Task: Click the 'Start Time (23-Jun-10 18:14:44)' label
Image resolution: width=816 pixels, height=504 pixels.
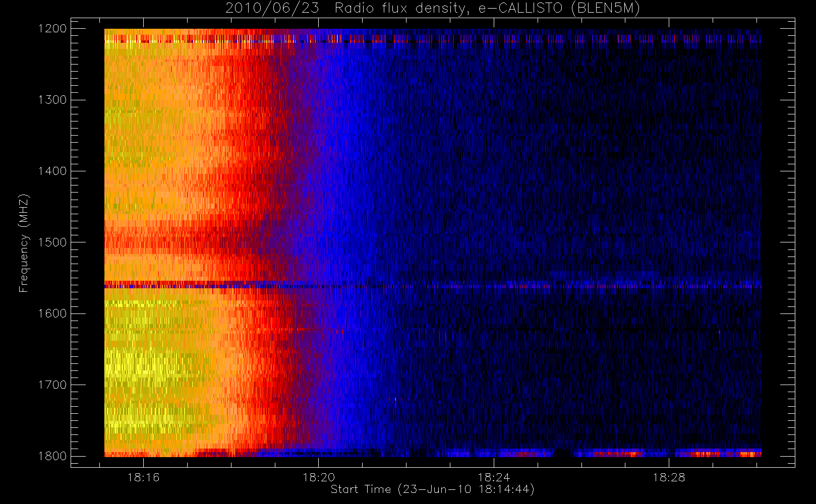Action: pos(432,489)
